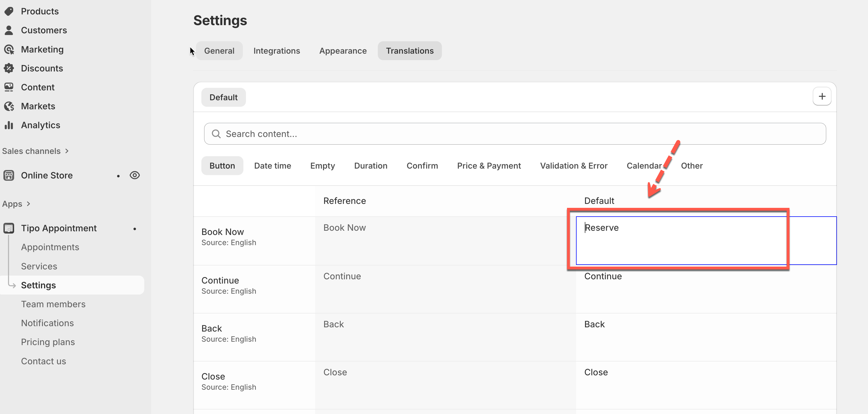This screenshot has height=414, width=868.
Task: Click the Analytics bar chart icon
Action: tap(9, 125)
